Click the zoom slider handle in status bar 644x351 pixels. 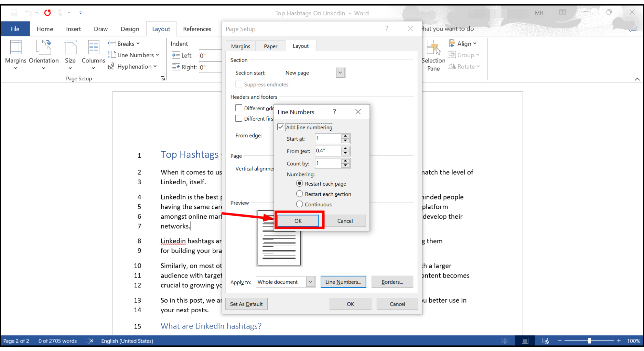[589, 341]
